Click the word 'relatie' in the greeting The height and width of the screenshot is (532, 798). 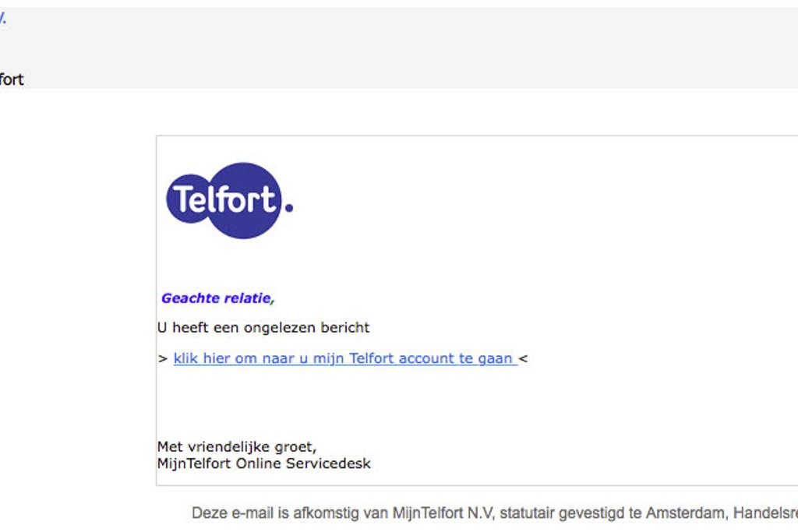tap(245, 298)
